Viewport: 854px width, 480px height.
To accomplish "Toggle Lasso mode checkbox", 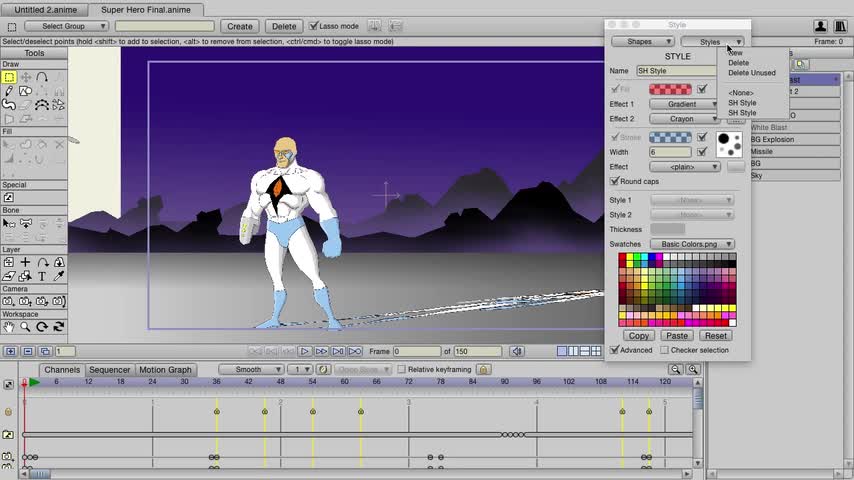I will [x=314, y=26].
